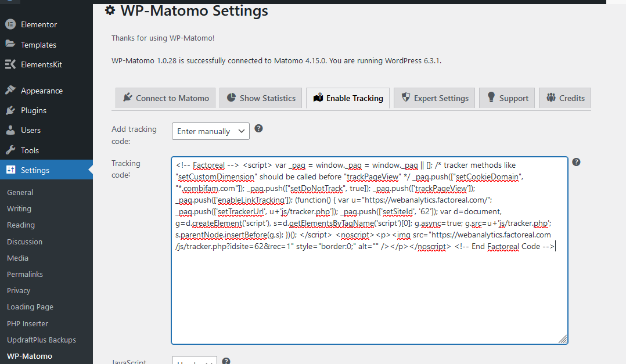Go to the Support tab
The width and height of the screenshot is (626, 364).
coord(507,98)
